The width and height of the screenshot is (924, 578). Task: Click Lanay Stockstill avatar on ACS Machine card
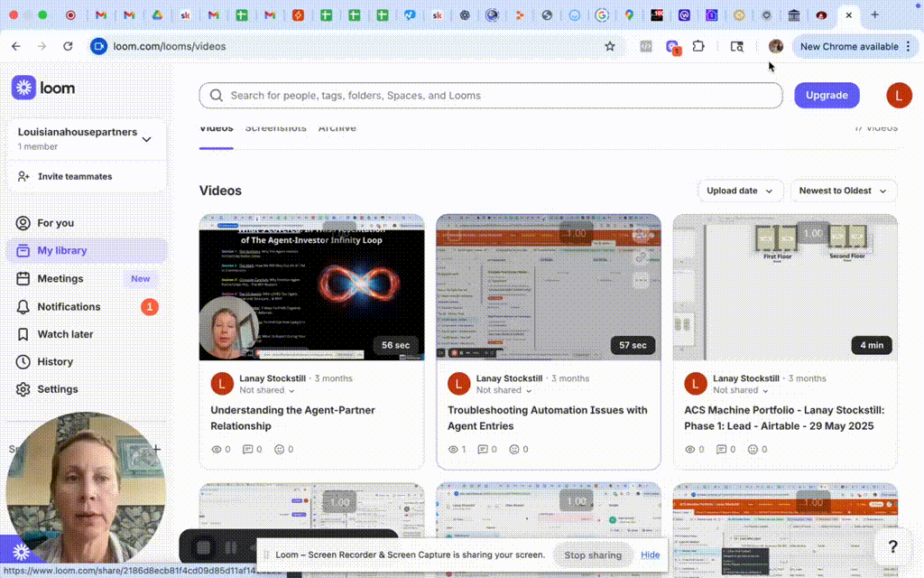coord(696,384)
